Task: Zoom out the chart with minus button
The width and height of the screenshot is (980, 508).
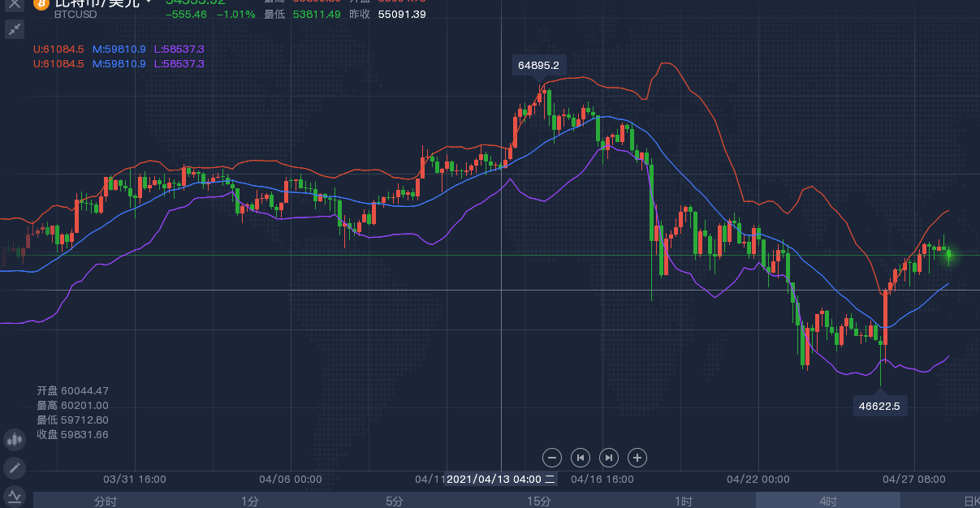Action: click(551, 458)
